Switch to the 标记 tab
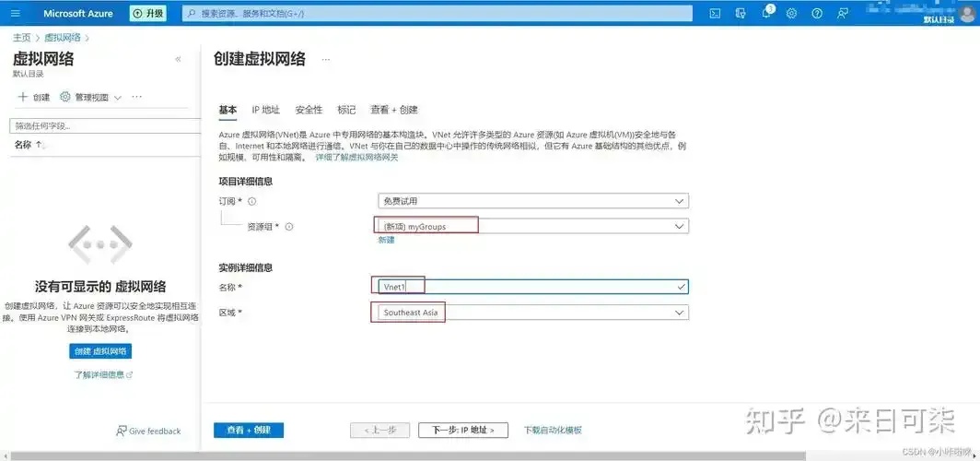Viewport: 980px width, 461px height. (x=346, y=110)
